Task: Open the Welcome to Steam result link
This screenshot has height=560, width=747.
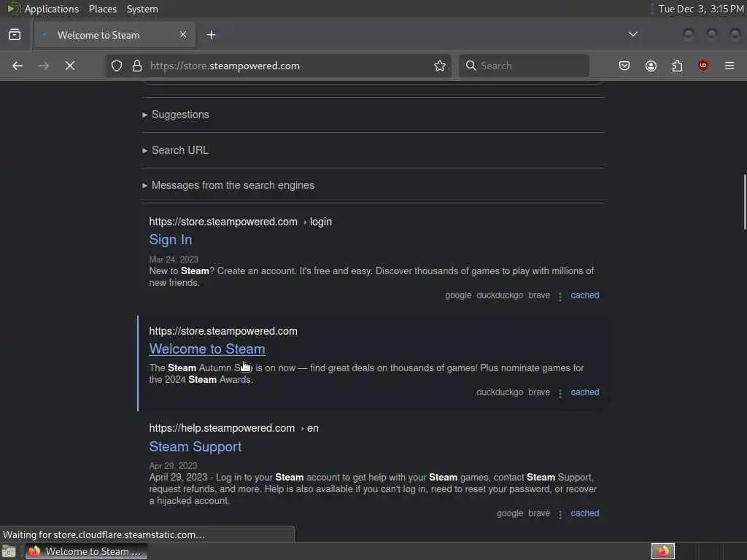Action: (207, 349)
